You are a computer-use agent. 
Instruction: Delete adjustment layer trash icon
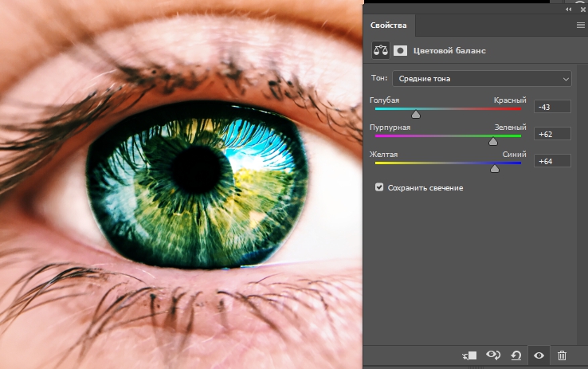tap(562, 355)
